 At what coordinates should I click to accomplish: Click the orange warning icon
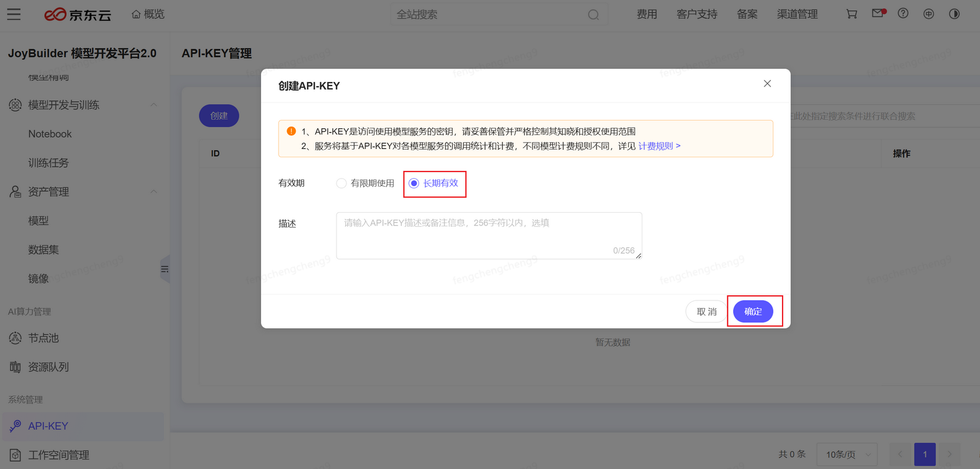tap(291, 131)
